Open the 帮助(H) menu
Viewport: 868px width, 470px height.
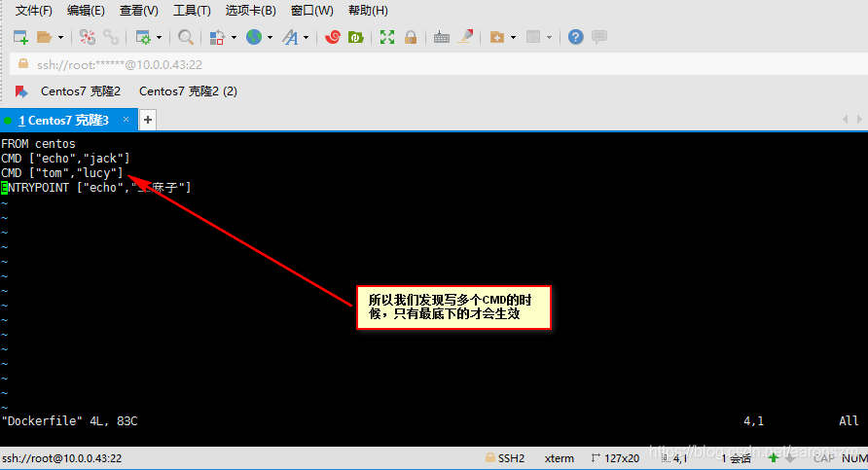(x=368, y=11)
